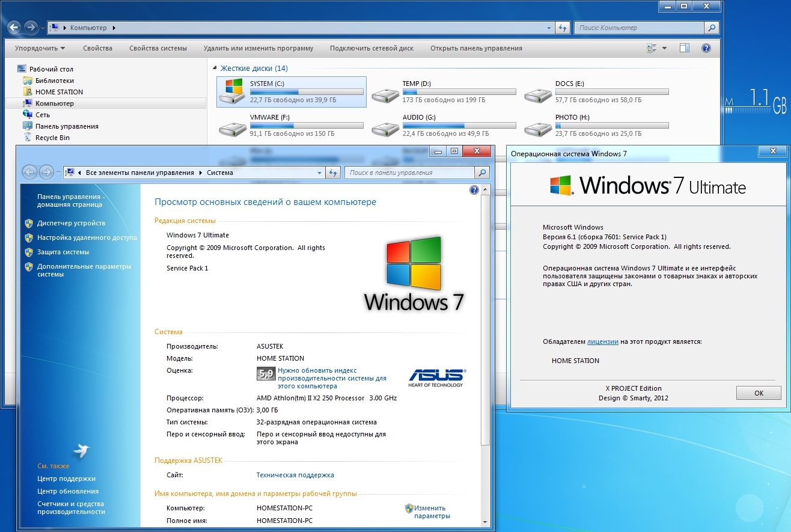Refresh the Система window address bar
This screenshot has height=532, width=791.
point(334,173)
